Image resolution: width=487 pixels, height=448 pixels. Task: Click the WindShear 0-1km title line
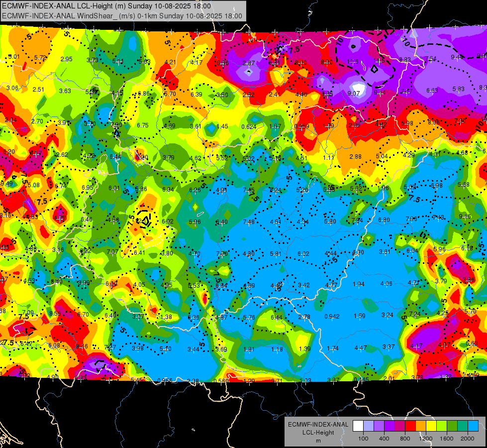pyautogui.click(x=122, y=16)
